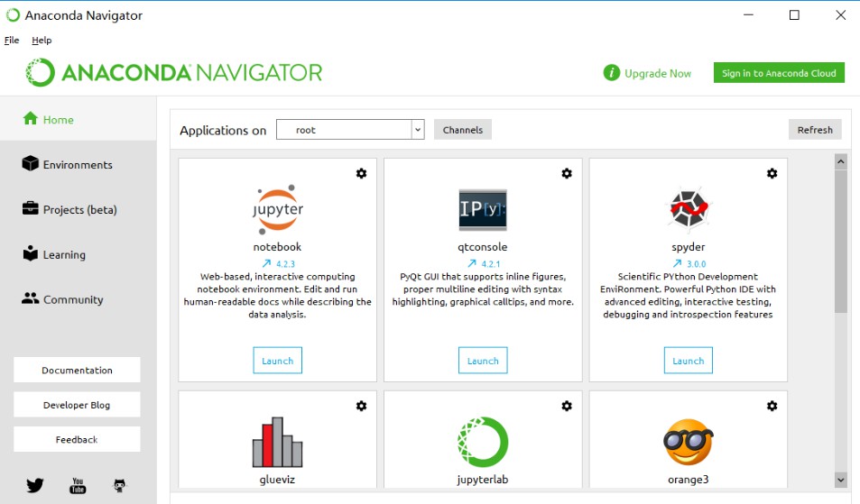The width and height of the screenshot is (860, 504).
Task: Open the Feedback link button
Action: click(77, 439)
